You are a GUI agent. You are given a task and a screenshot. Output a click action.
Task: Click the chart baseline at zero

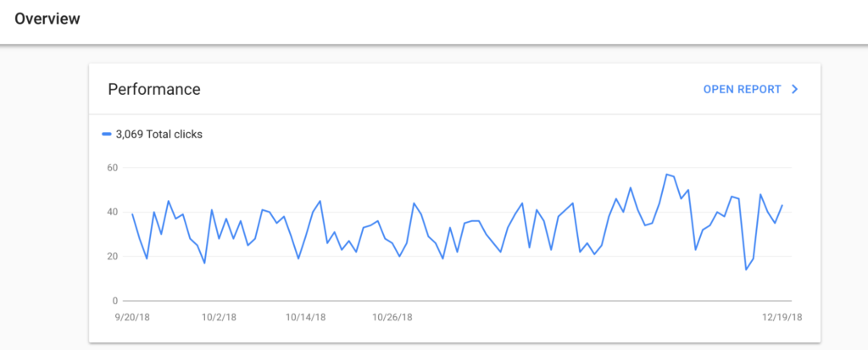coord(457,301)
